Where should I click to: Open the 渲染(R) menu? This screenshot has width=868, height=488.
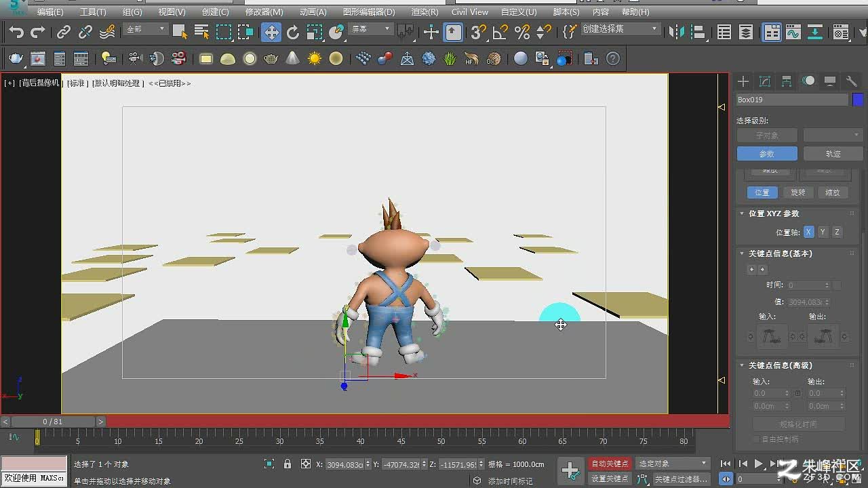[x=425, y=12]
